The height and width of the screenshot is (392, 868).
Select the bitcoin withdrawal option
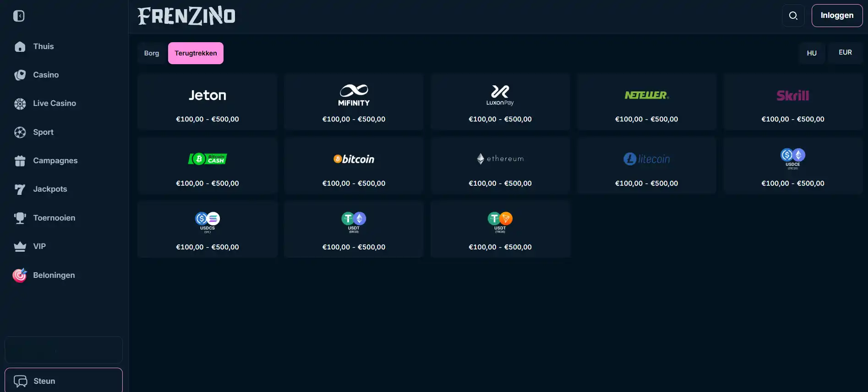tap(354, 166)
